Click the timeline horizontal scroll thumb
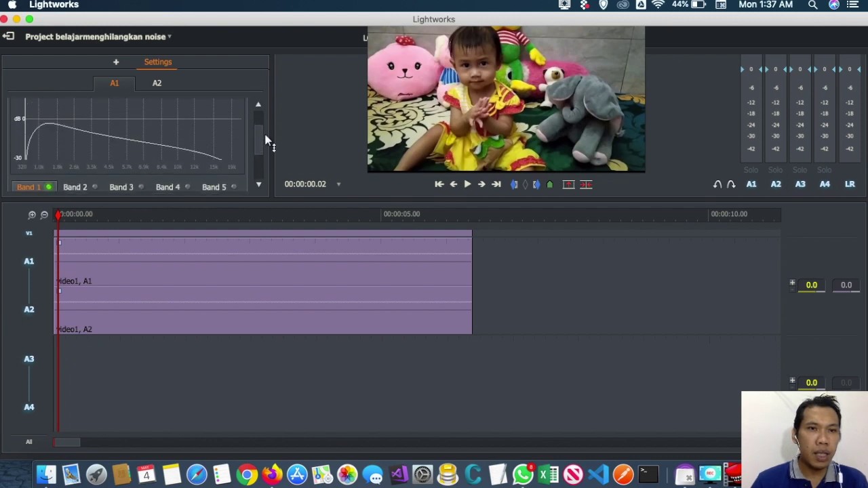 pos(67,443)
